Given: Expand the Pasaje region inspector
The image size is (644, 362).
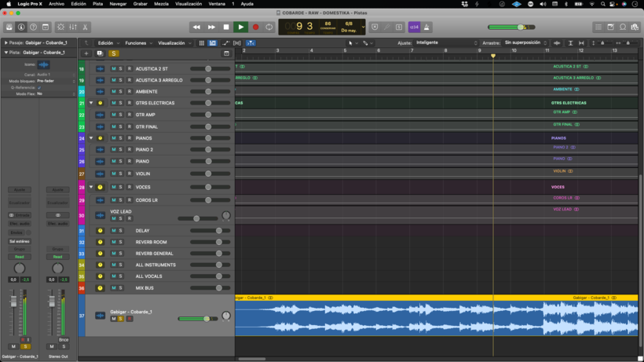Looking at the screenshot, I should (6, 42).
